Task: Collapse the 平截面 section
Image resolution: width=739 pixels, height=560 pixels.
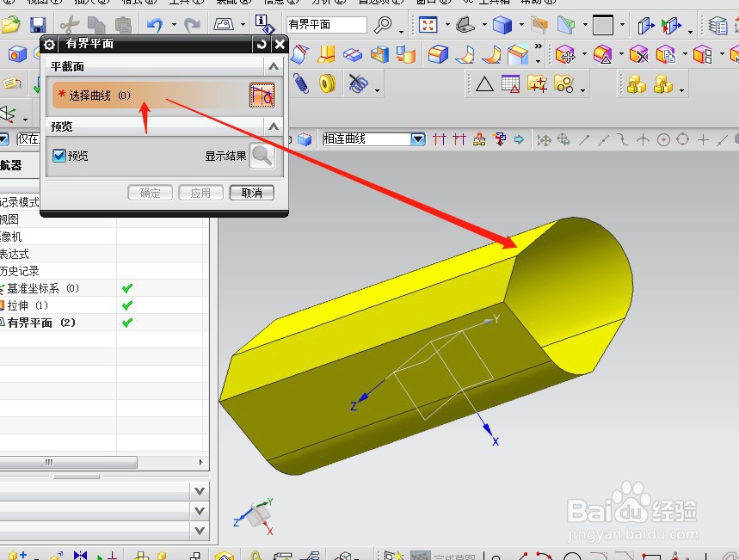Action: click(x=274, y=66)
